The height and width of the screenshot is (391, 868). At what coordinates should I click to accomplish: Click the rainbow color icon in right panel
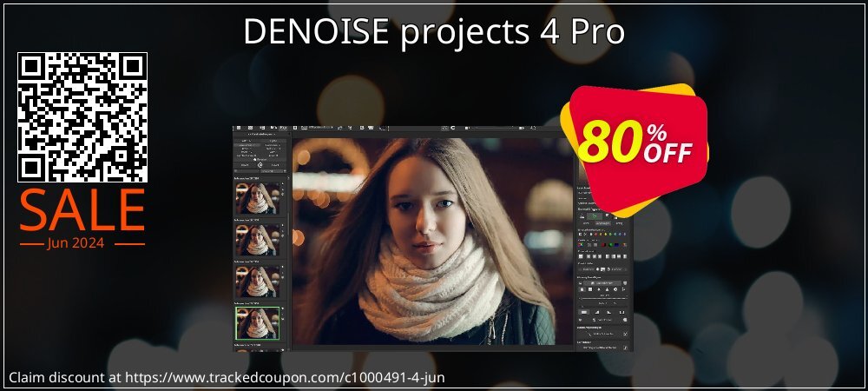[580, 245]
